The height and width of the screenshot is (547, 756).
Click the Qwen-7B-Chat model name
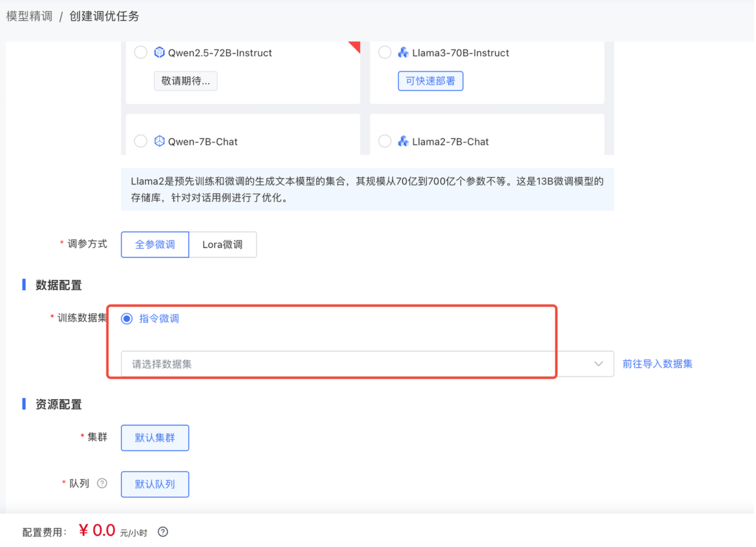click(x=203, y=142)
